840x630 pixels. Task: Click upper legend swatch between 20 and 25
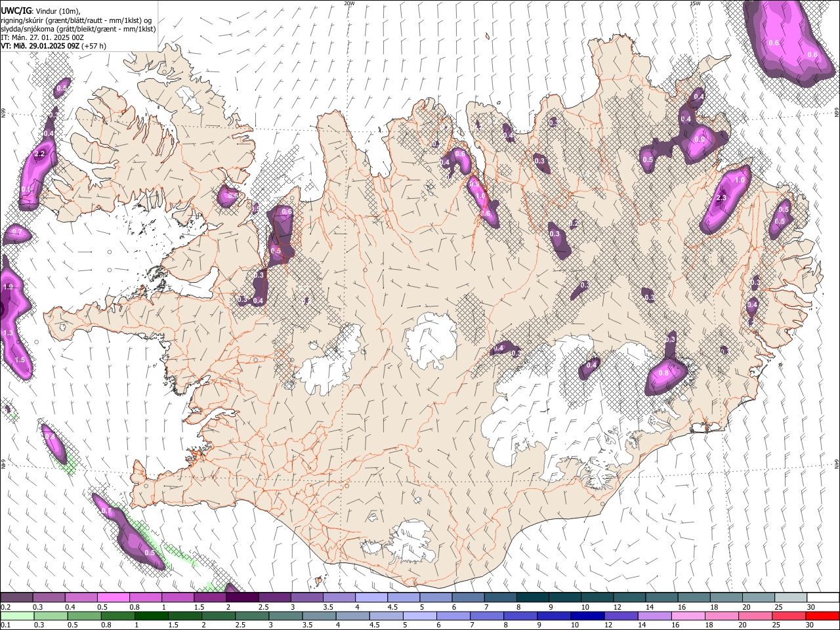pos(758,598)
